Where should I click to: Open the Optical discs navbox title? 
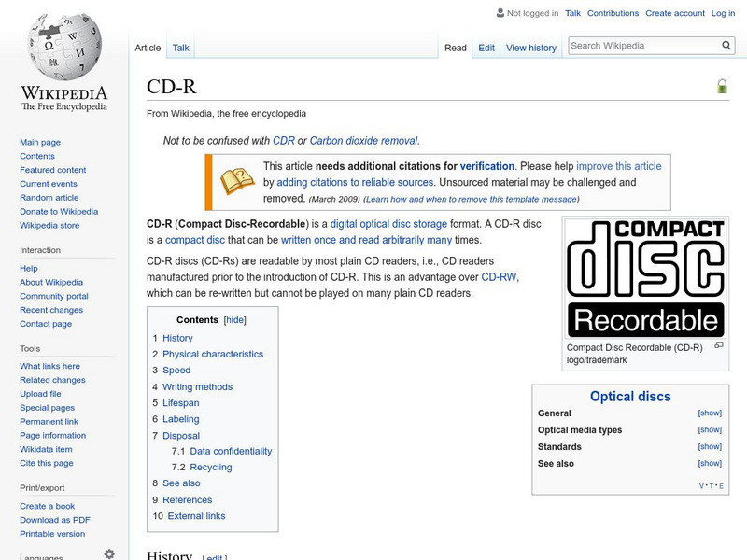click(630, 396)
